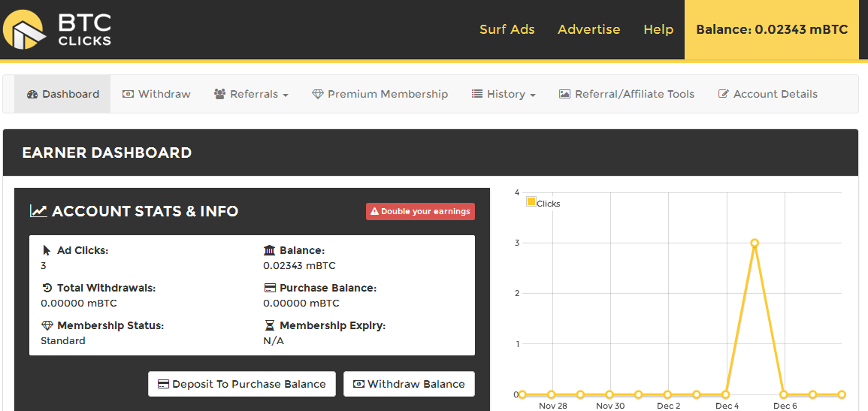Go to Surf Ads in top menu
The height and width of the screenshot is (411, 868).
507,29
